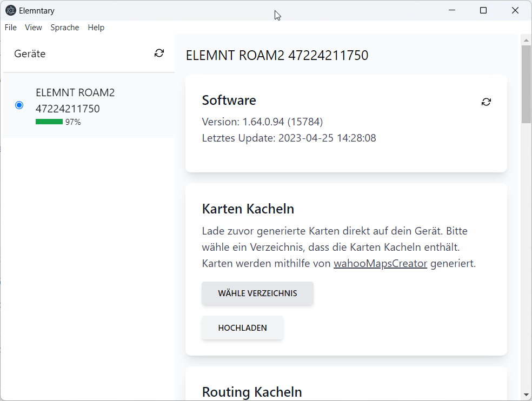
Task: Open the File menu
Action: (x=10, y=28)
